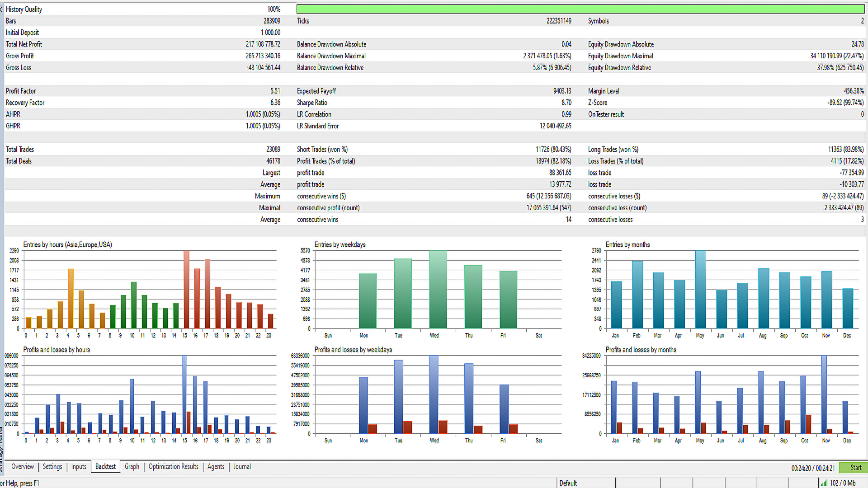
Task: Click the connection signal bars icon
Action: tap(824, 483)
